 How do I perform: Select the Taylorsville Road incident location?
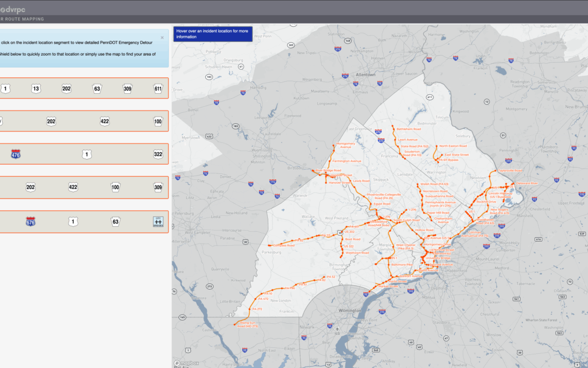coord(510,170)
